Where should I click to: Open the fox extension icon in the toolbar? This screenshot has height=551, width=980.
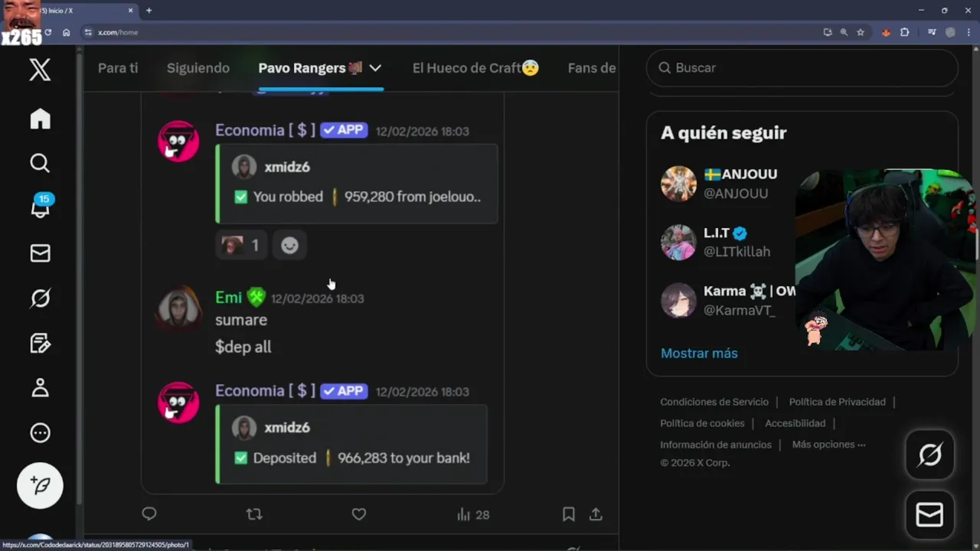coord(886,32)
